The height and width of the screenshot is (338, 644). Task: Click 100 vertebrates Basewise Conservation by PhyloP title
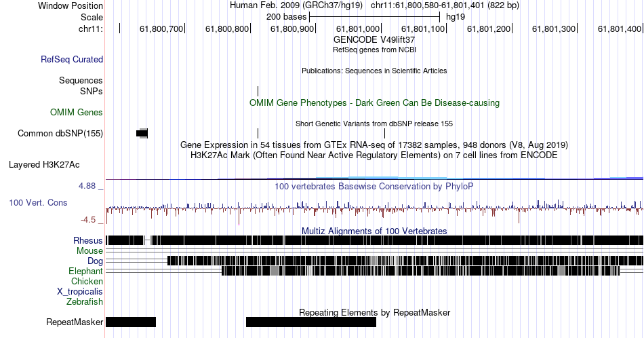374,186
